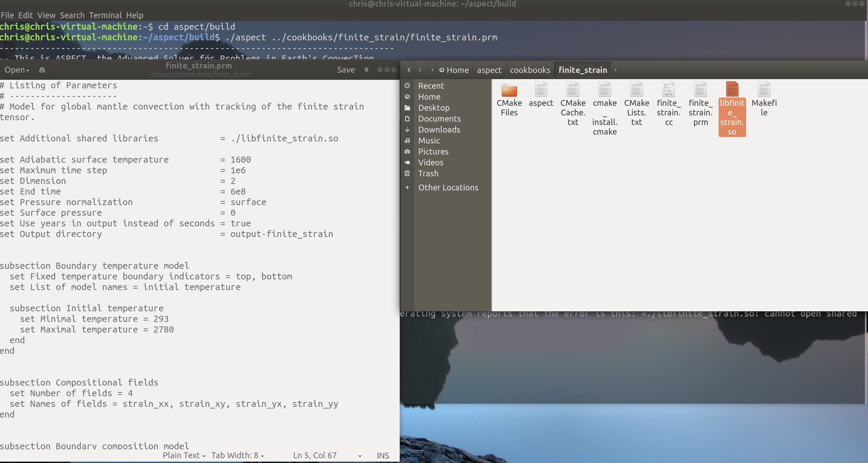Click the open-other-document icon beside Open
Screen dimensions: 868x463
click(x=42, y=70)
